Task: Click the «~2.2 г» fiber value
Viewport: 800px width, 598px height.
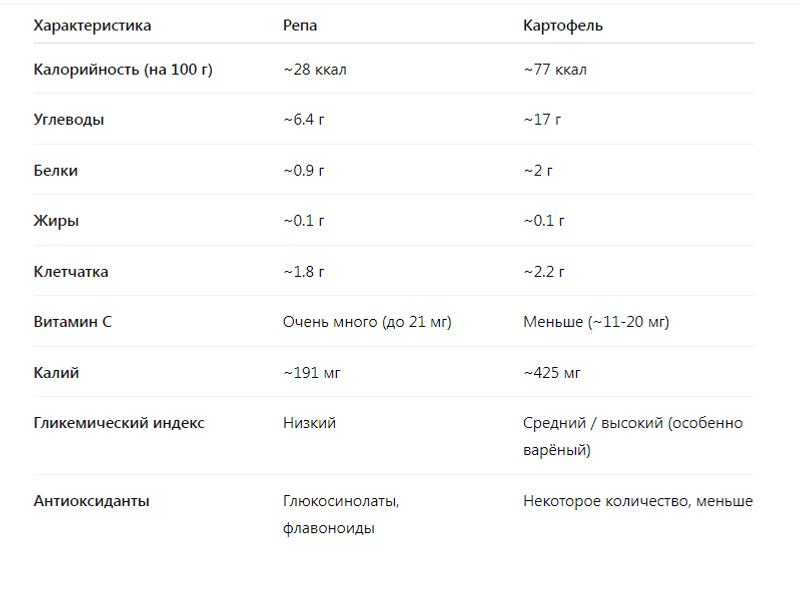Action: click(544, 272)
